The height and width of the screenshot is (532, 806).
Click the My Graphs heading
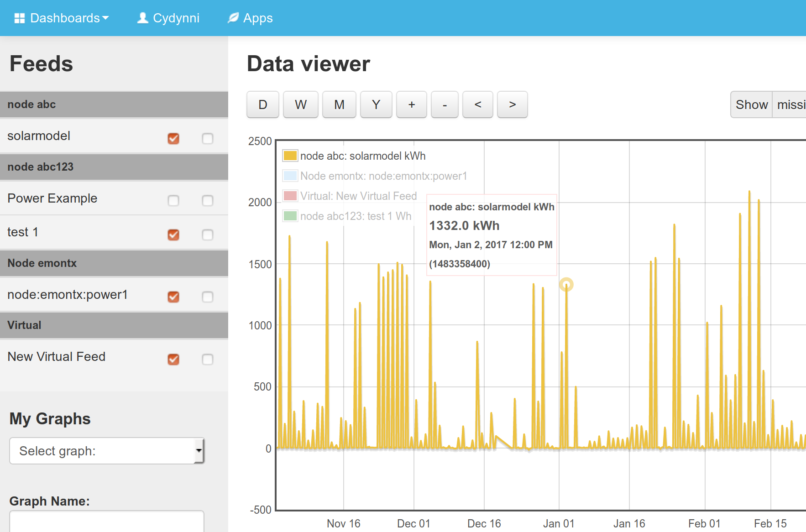[50, 419]
